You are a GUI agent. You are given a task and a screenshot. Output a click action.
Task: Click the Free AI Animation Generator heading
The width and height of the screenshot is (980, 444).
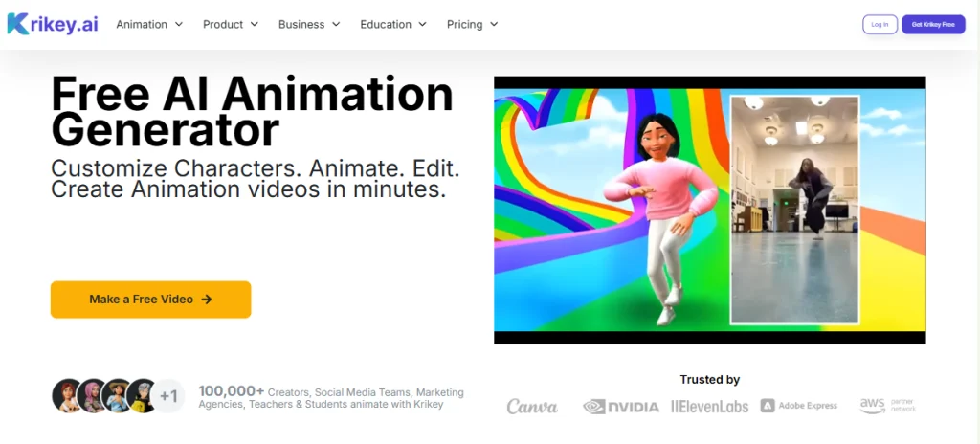[x=252, y=111]
